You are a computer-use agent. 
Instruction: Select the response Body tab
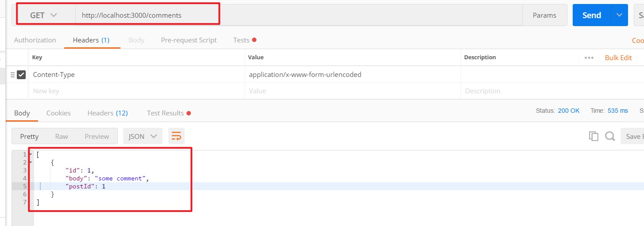[22, 113]
